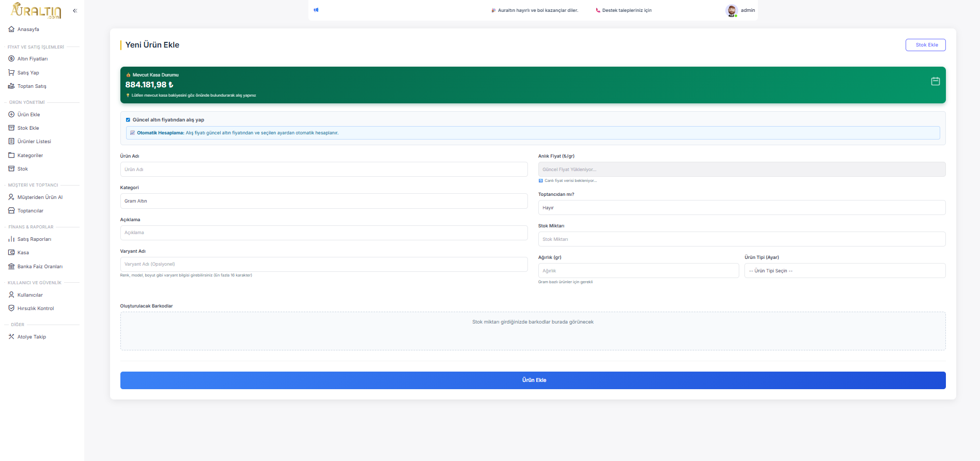Click the Hırsızlık Kontrol shield icon
The height and width of the screenshot is (461, 980).
coord(11,309)
